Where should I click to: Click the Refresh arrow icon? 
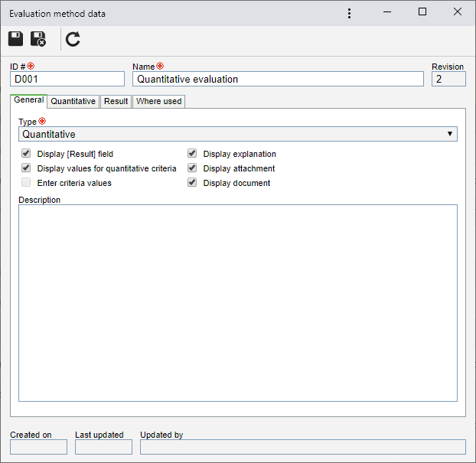(73, 39)
